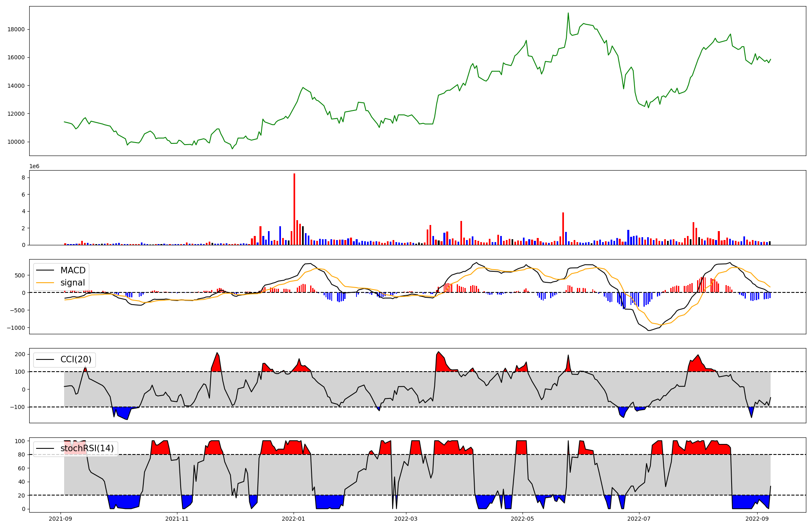Click the 2022-01 date tick label
Image resolution: width=812 pixels, height=528 pixels.
tap(293, 519)
